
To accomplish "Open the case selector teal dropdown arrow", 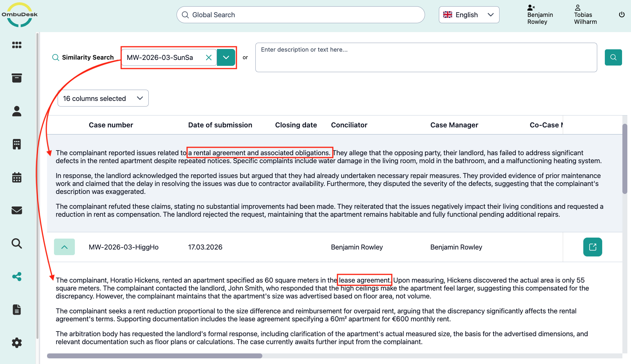I will pos(226,58).
